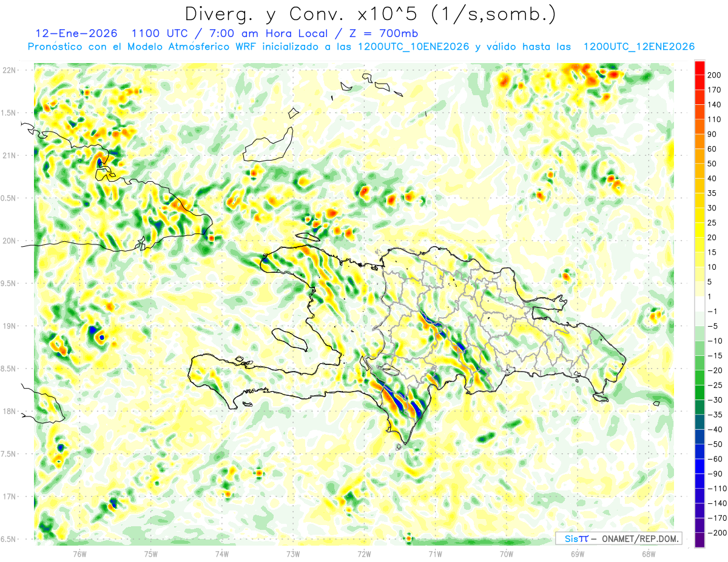
Task: Click the 'SisTT - ONAMET/REP.DOM.' label box
Action: (618, 538)
